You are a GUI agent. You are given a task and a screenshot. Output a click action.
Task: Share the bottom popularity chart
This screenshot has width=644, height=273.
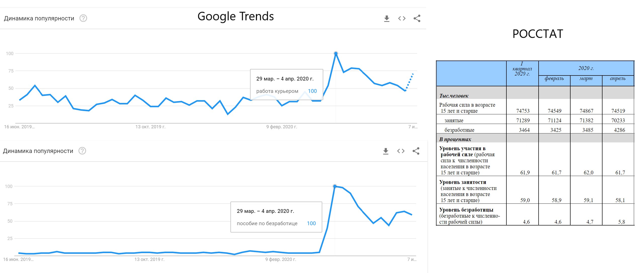coord(416,151)
